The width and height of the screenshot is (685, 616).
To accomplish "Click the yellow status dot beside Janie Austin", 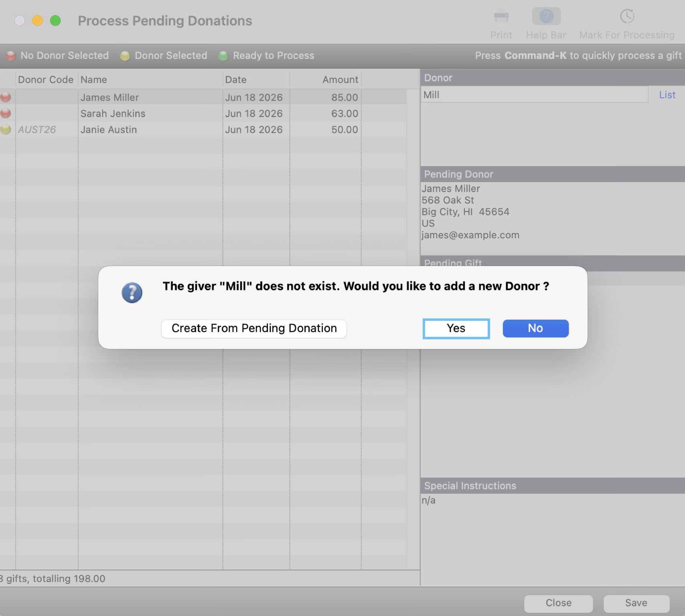I will point(6,130).
